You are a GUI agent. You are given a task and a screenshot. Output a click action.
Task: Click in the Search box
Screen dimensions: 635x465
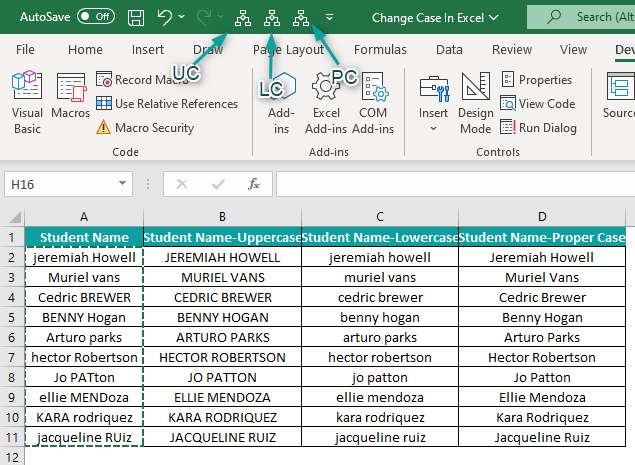click(581, 17)
